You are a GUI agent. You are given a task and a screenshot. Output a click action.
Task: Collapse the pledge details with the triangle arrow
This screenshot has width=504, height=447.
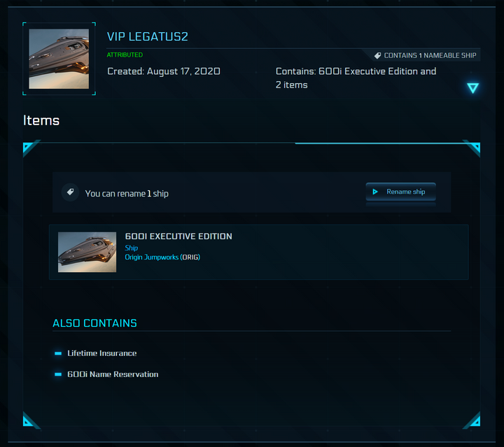click(x=473, y=87)
